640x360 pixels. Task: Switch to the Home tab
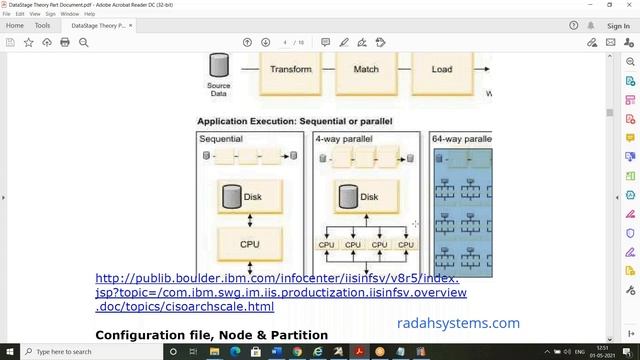15,25
